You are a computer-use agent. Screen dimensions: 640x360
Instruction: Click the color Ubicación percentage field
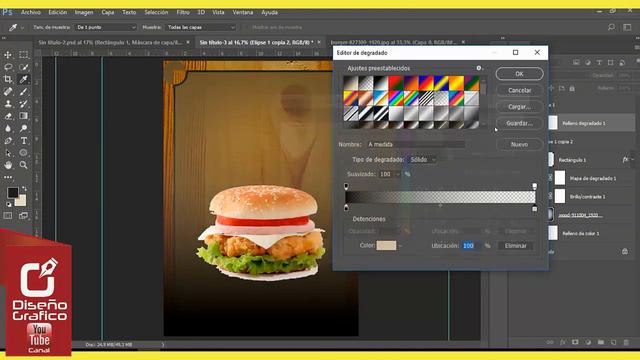[471, 246]
